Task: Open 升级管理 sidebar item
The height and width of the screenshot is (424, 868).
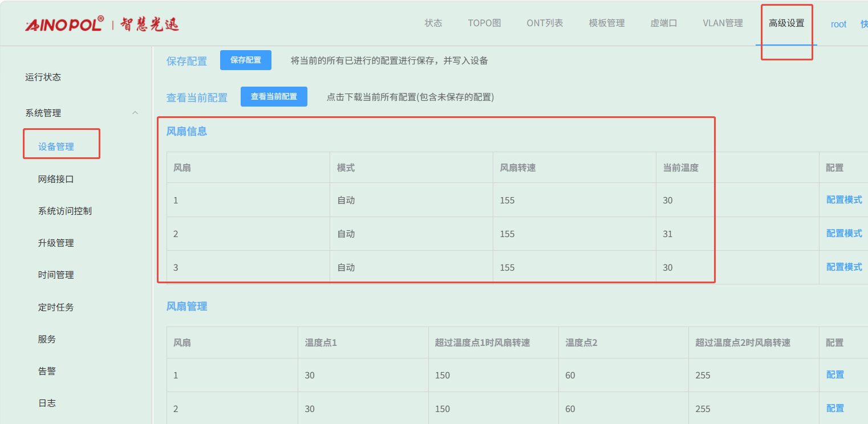Action: [x=56, y=243]
